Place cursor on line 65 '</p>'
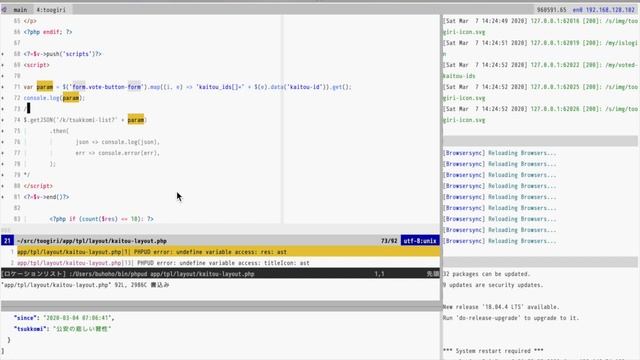The image size is (640, 360). tap(30, 21)
